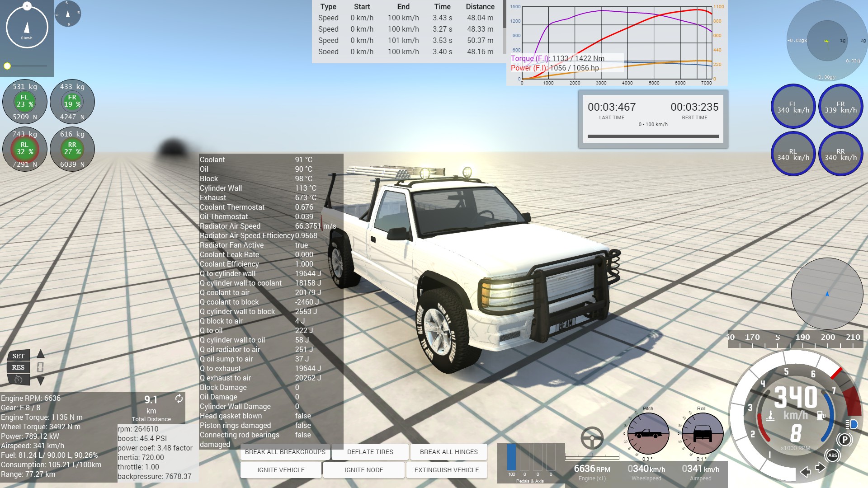868x488 pixels.
Task: Click the steering wheel icon
Action: click(592, 438)
